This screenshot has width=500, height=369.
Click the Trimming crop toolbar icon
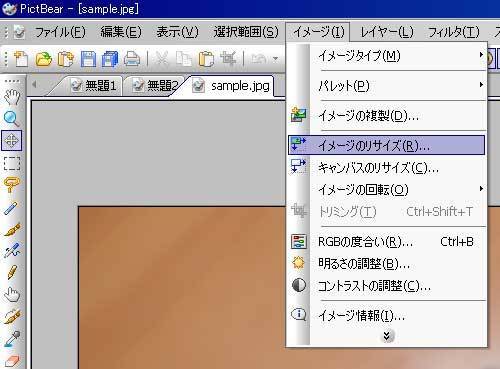[228, 59]
